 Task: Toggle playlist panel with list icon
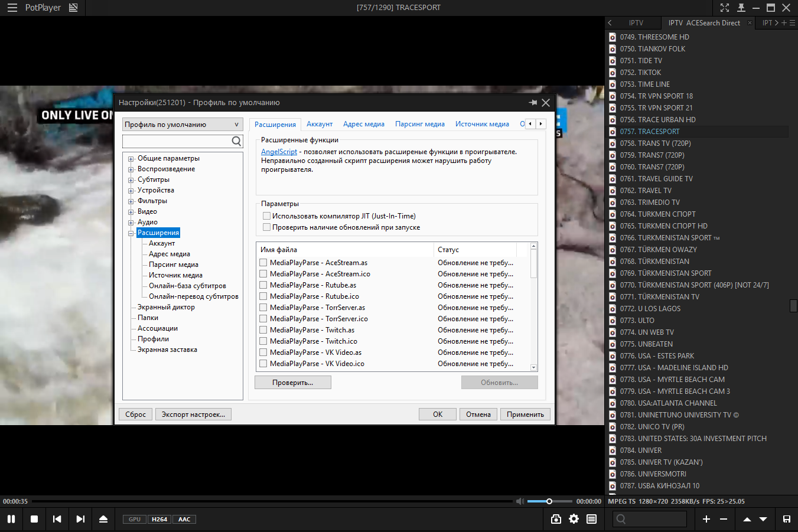(591, 519)
